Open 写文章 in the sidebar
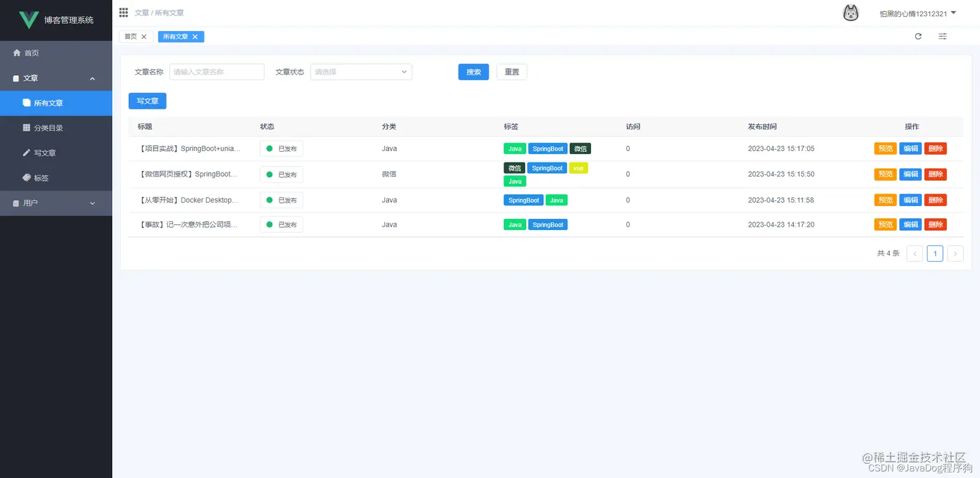This screenshot has height=478, width=980. point(56,153)
